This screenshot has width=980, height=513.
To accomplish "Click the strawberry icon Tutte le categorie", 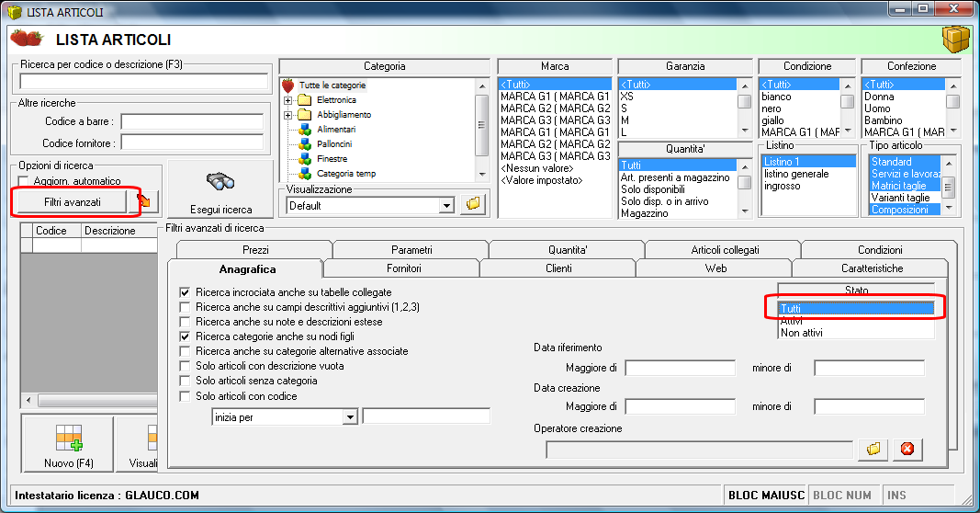I will [x=288, y=85].
